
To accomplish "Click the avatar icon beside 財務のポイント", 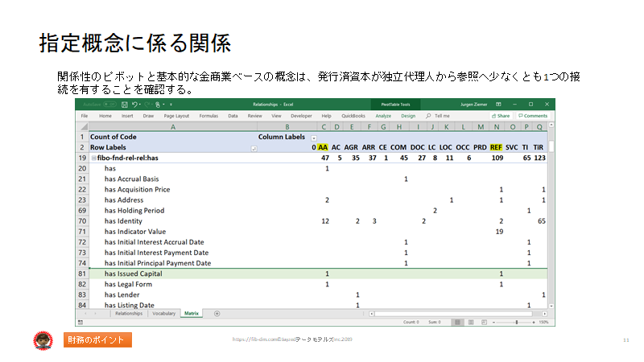I will (x=43, y=340).
